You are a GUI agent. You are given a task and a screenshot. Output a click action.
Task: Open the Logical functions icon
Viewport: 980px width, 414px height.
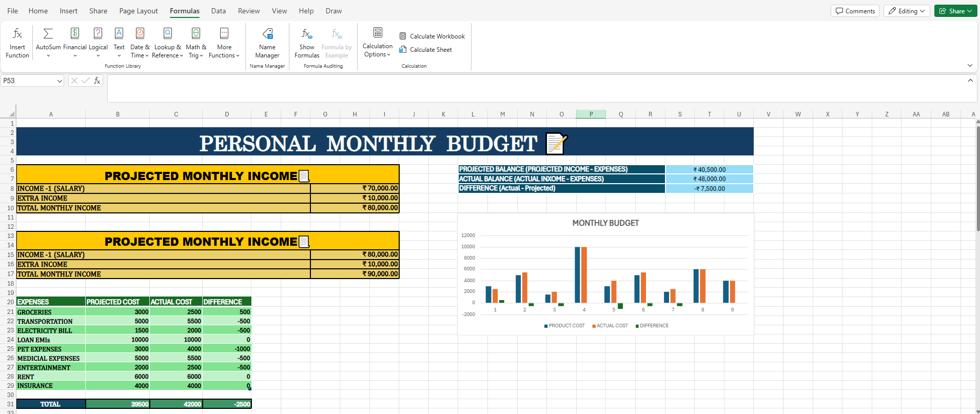pyautogui.click(x=98, y=33)
